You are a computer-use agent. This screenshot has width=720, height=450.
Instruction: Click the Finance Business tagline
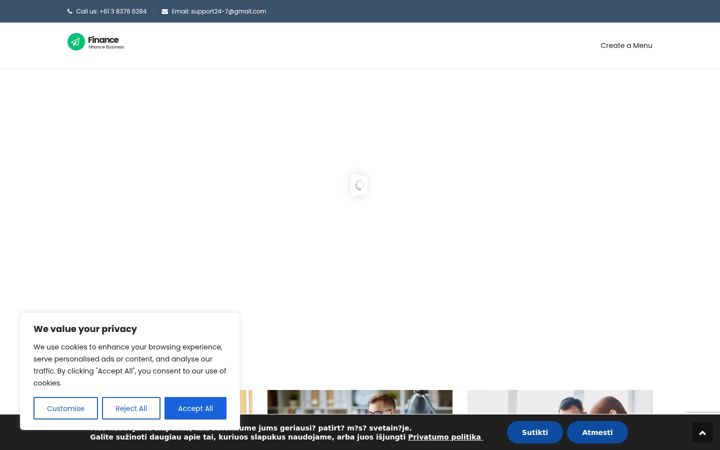pyautogui.click(x=106, y=47)
